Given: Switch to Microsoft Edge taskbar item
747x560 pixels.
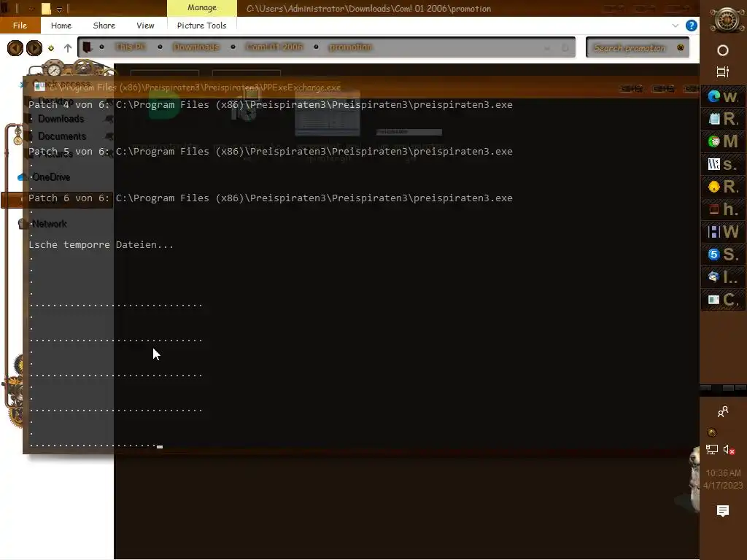Looking at the screenshot, I should tap(723, 96).
